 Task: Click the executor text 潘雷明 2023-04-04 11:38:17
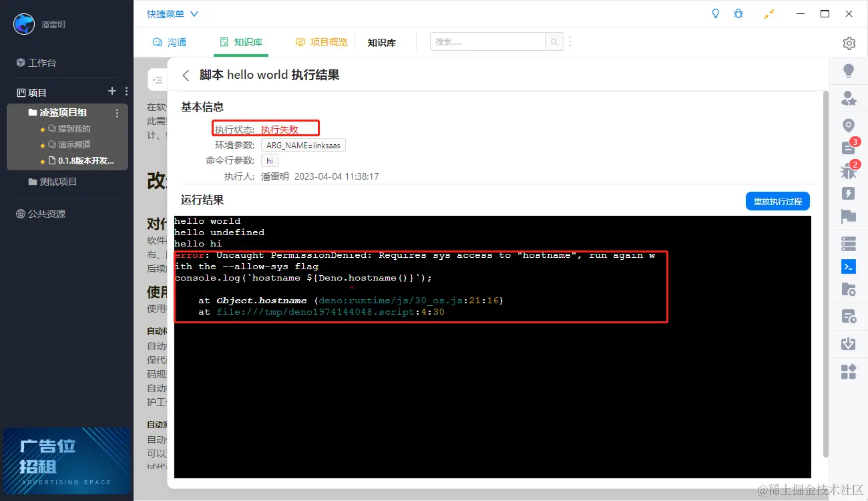click(320, 177)
